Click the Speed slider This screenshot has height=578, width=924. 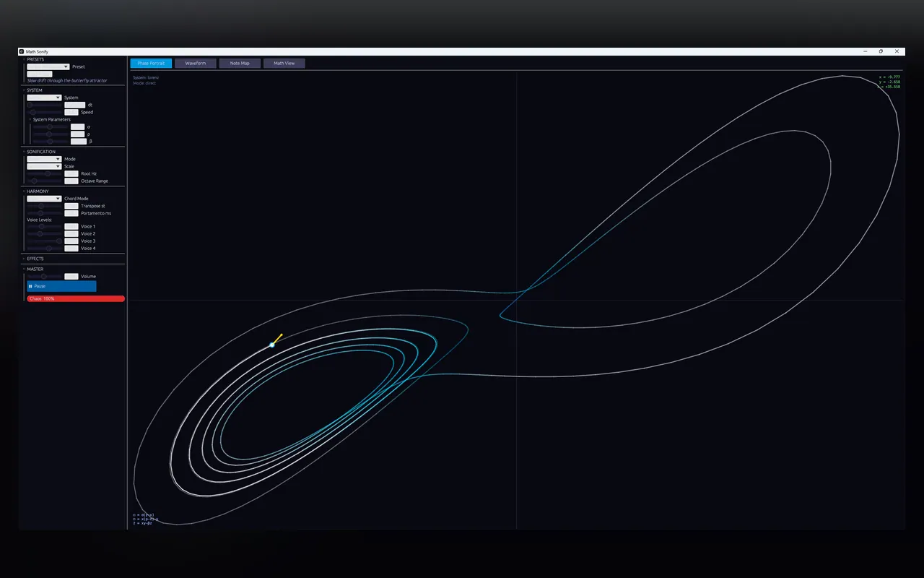coord(44,112)
